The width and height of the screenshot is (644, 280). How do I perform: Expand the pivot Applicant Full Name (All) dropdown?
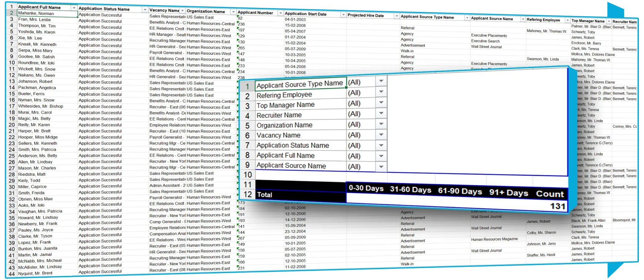pos(381,156)
